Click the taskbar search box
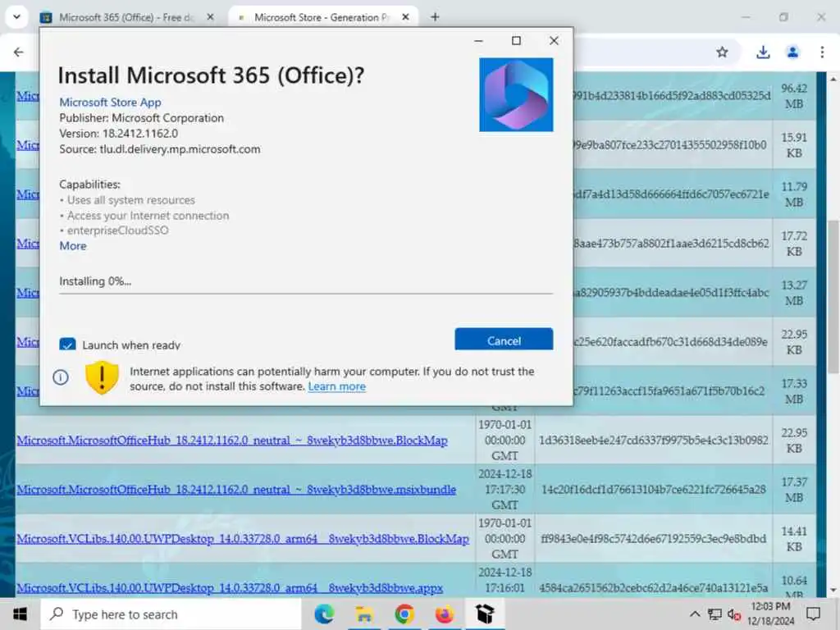Viewport: 840px width, 630px height. tap(171, 614)
